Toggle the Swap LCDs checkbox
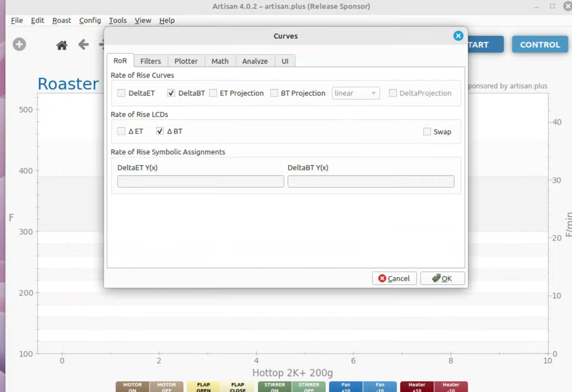The height and width of the screenshot is (392, 572). point(427,132)
